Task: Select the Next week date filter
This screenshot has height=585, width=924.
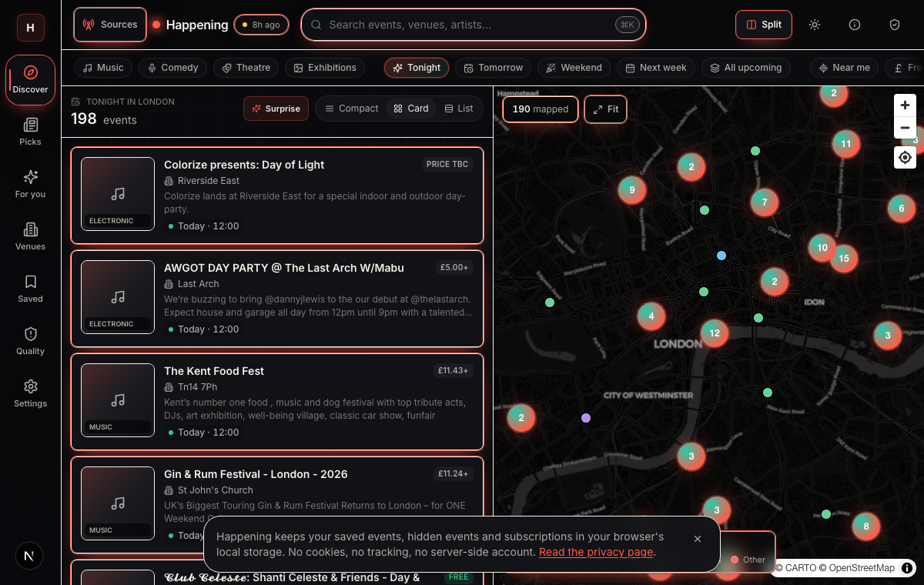Action: coord(656,68)
